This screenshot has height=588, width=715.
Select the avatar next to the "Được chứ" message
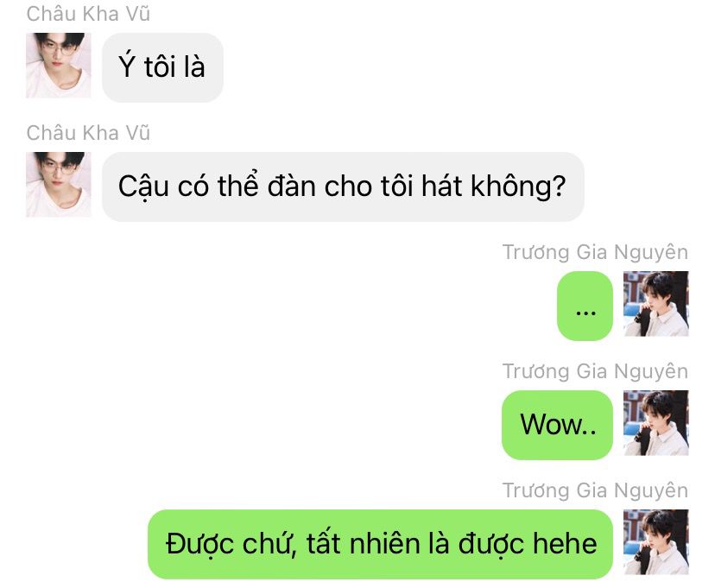pyautogui.click(x=656, y=542)
